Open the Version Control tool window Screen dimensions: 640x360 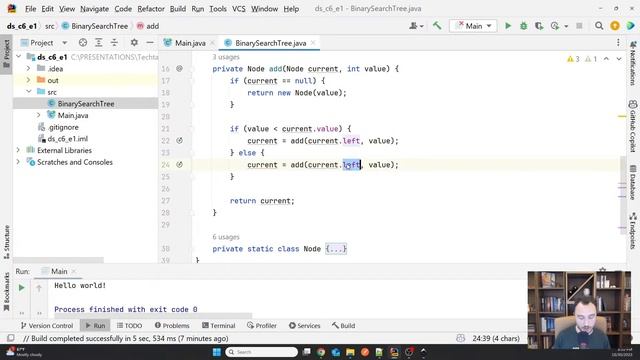[47, 326]
